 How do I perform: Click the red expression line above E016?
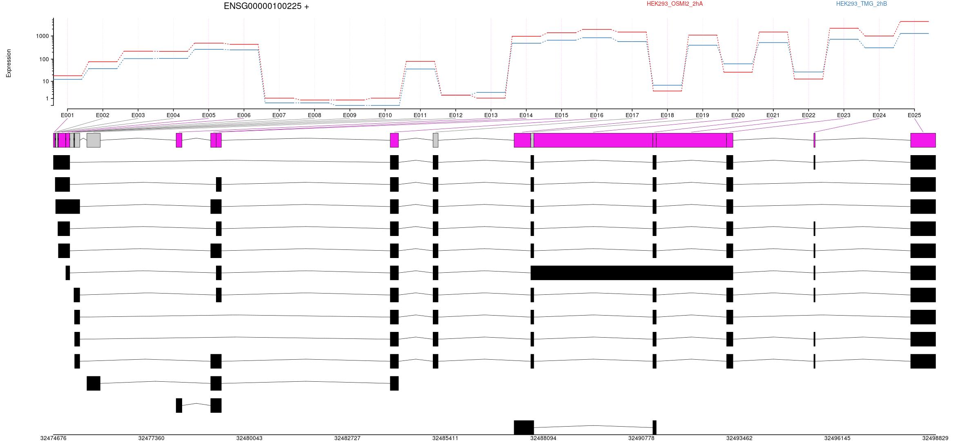597,29
